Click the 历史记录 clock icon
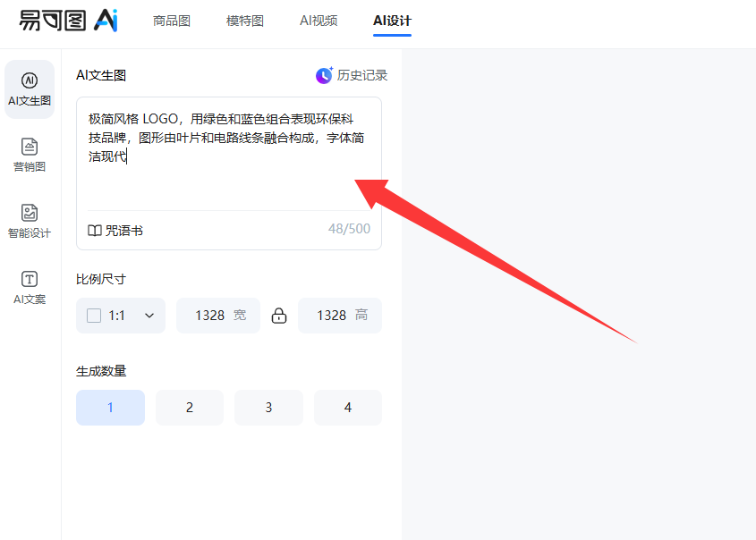The height and width of the screenshot is (540, 756). (x=324, y=76)
